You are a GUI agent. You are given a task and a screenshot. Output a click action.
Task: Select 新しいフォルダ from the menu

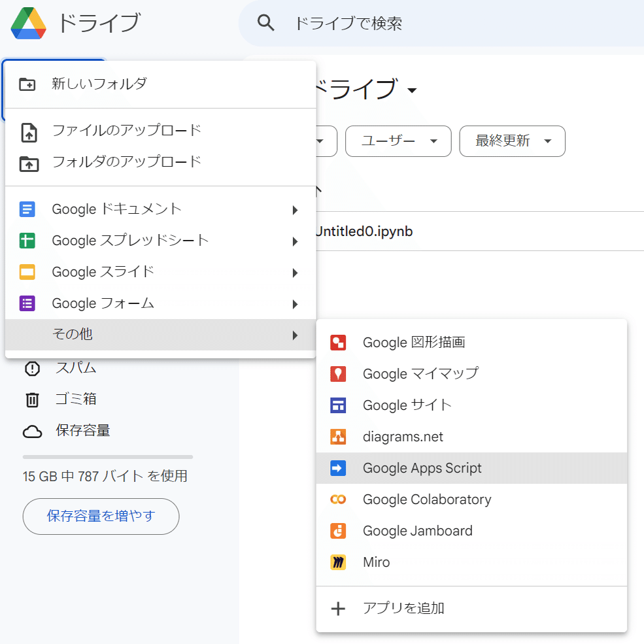(x=161, y=84)
